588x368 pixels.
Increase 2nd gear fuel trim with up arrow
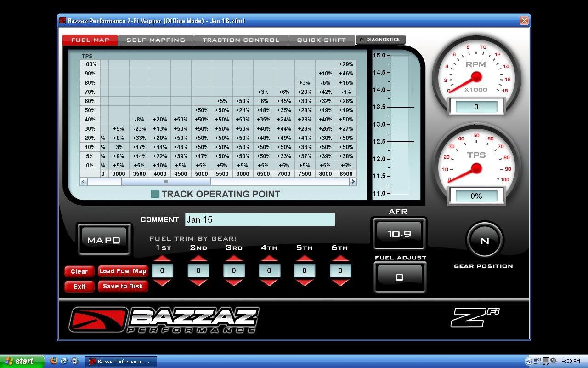(x=198, y=259)
